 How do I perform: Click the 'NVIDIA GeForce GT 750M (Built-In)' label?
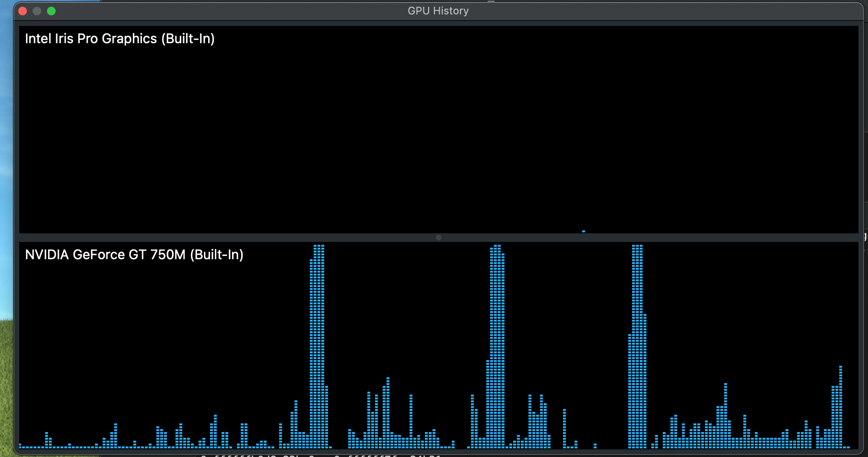pyautogui.click(x=134, y=254)
